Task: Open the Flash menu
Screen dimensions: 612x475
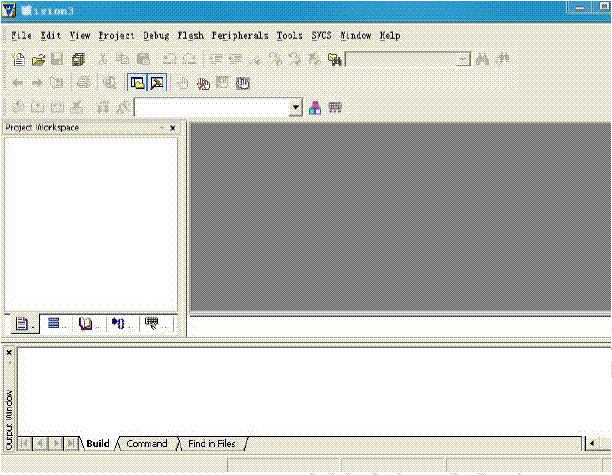Action: 189,35
